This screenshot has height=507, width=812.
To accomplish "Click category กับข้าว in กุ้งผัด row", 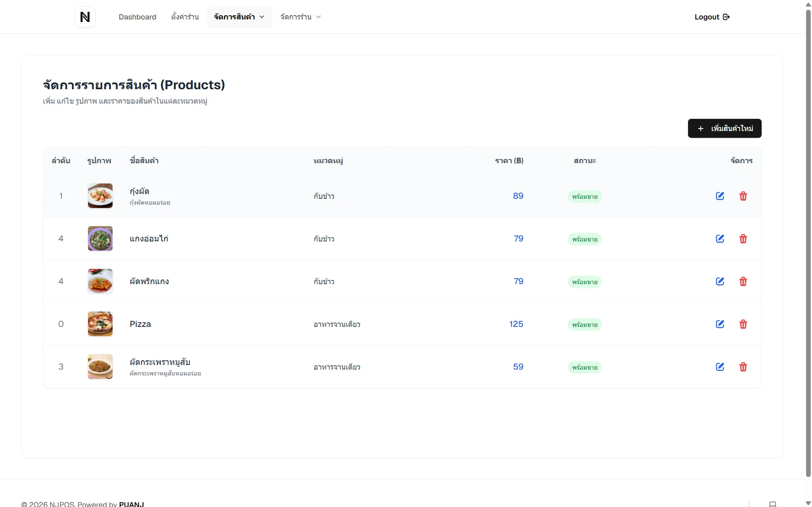I will [x=324, y=196].
